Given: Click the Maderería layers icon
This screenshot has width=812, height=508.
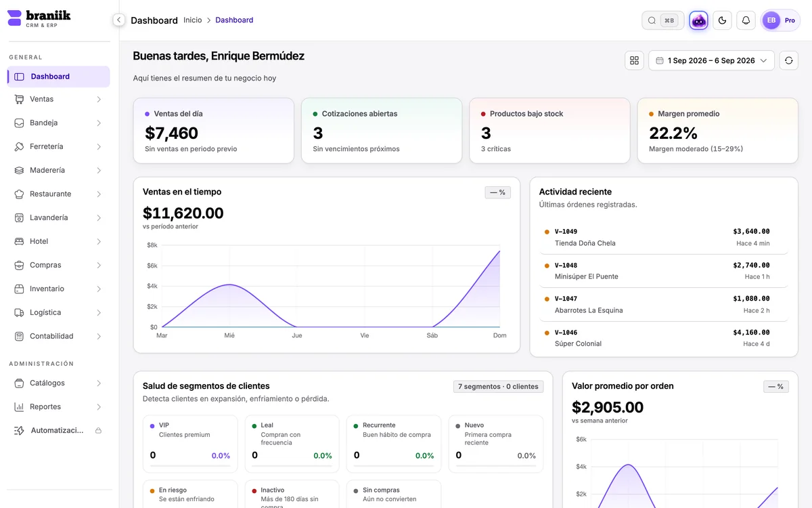Looking at the screenshot, I should [x=19, y=170].
